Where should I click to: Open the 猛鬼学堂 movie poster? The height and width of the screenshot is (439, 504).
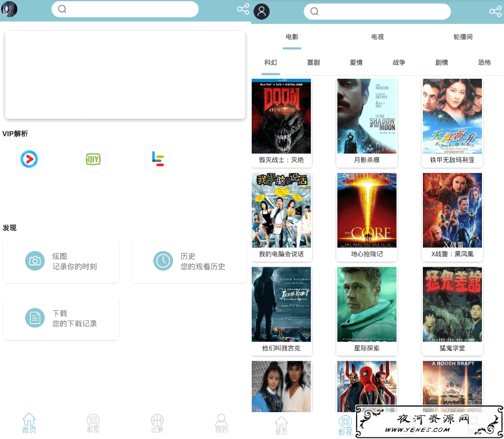pos(452,304)
